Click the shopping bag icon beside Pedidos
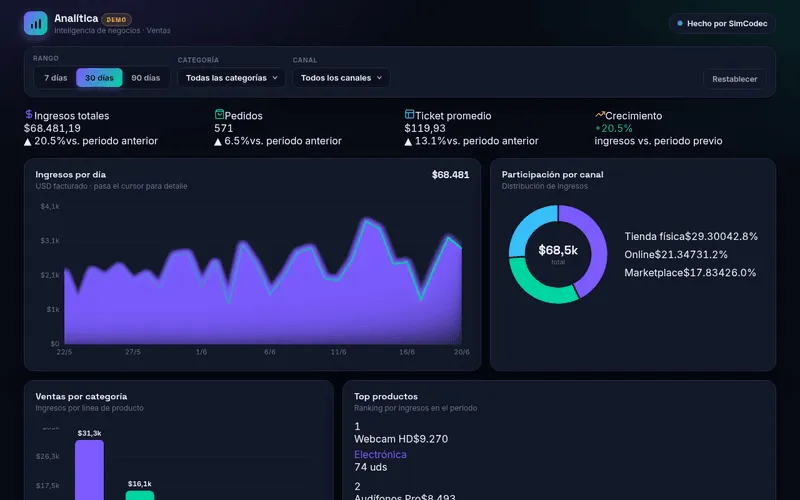 [x=219, y=114]
